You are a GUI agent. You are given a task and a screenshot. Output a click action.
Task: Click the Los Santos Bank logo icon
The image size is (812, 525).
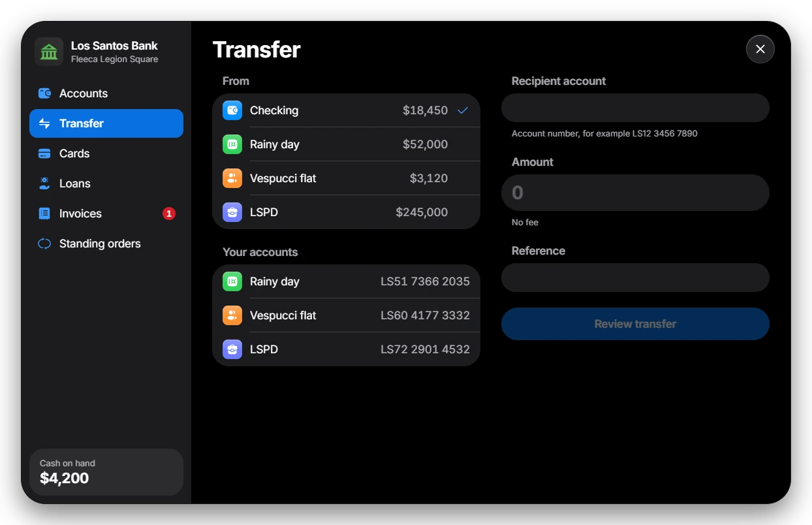[49, 52]
